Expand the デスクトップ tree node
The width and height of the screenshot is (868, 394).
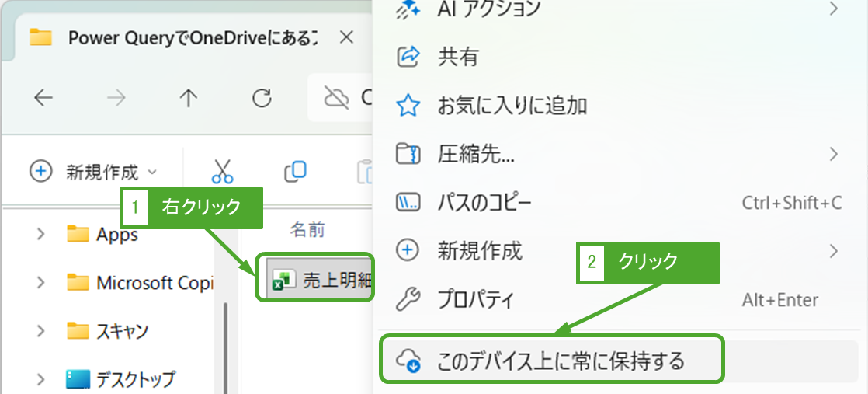click(x=40, y=379)
